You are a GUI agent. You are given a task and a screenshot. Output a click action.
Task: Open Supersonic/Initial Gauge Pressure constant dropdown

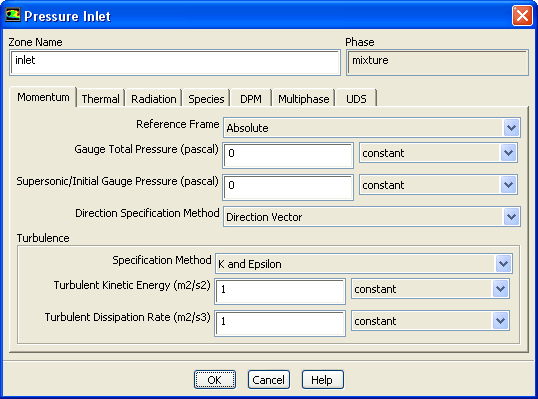(x=438, y=185)
